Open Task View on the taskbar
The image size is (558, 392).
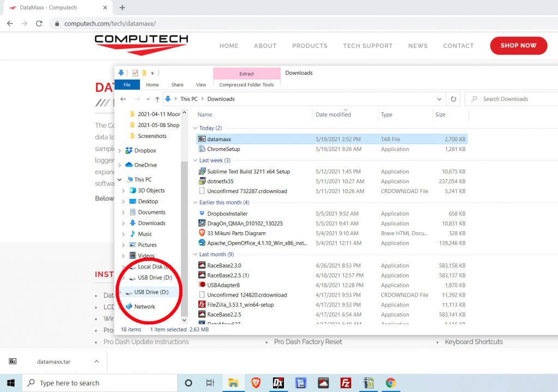pyautogui.click(x=210, y=383)
